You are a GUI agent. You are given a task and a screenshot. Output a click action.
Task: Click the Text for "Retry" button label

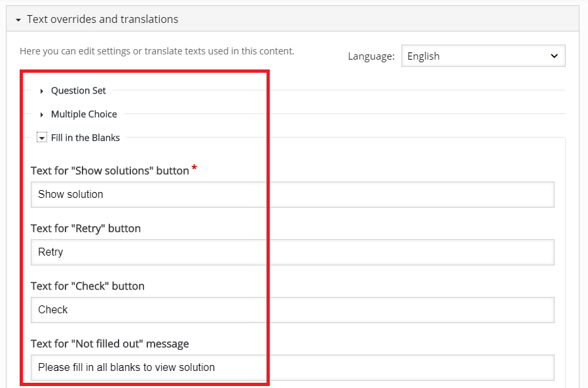[86, 229]
